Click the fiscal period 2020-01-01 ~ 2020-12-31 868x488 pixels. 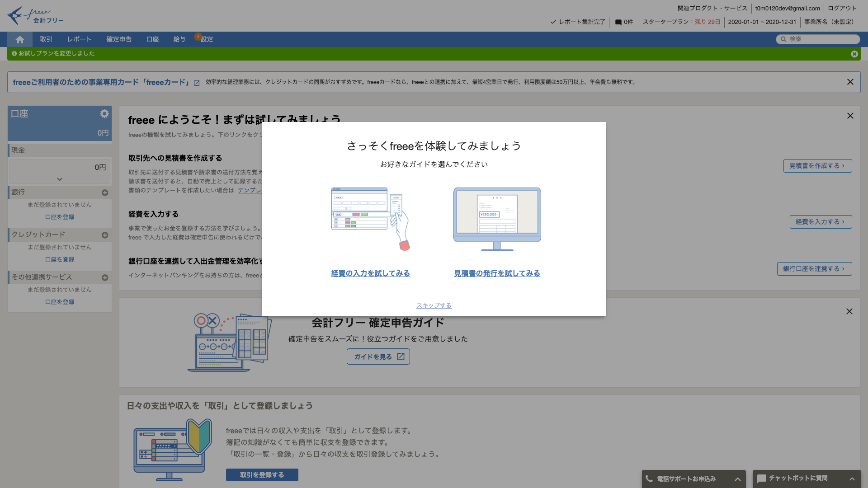click(762, 22)
